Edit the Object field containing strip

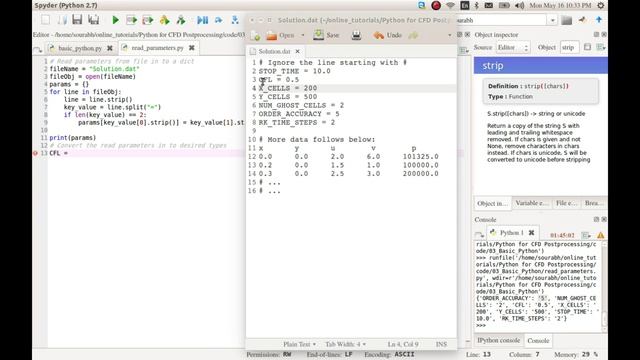click(x=569, y=48)
